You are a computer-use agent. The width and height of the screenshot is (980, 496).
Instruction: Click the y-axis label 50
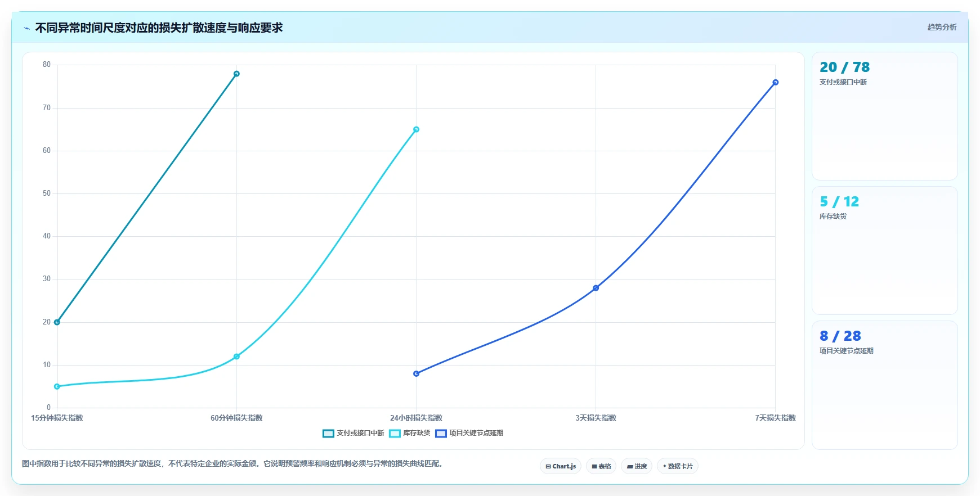[47, 193]
